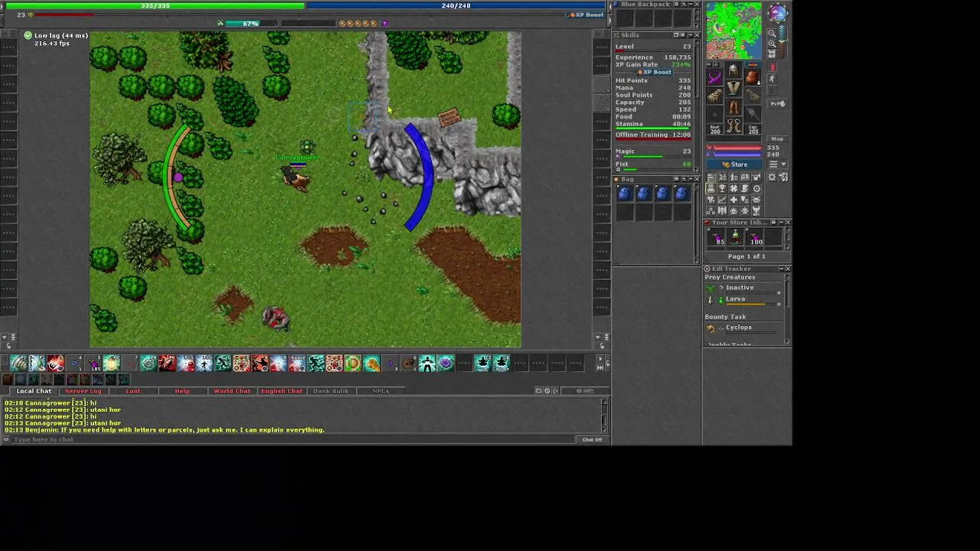The width and height of the screenshot is (980, 551).
Task: Click the Page 1 of 1 label
Action: tap(746, 256)
